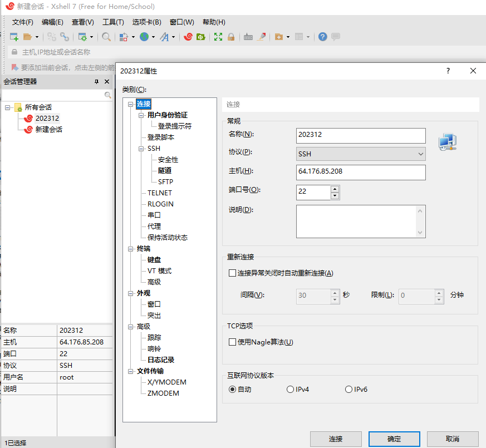The width and height of the screenshot is (486, 448).
Task: Click the lock screen padlock icon
Action: pyautogui.click(x=231, y=37)
